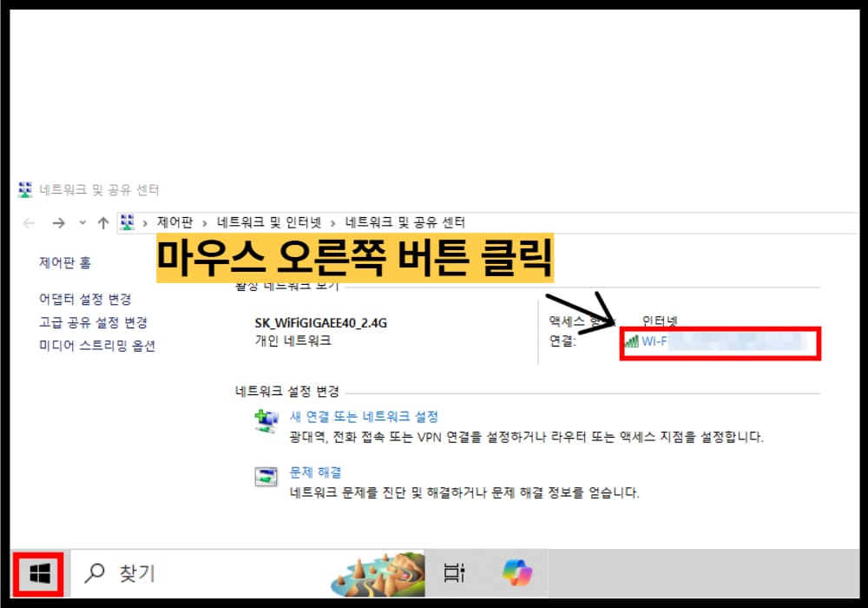868x608 pixels.
Task: Click the up-arrow navigation icon
Action: [x=102, y=222]
